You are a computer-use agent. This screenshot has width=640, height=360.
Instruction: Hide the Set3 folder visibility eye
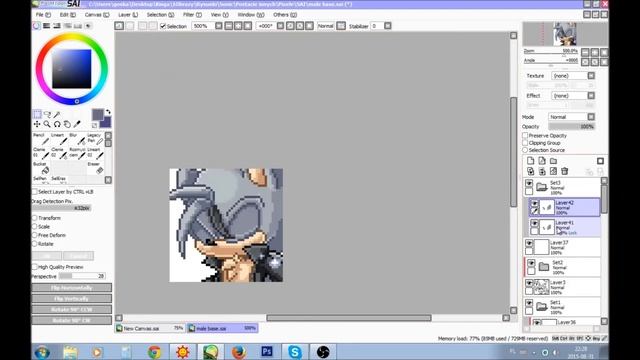[x=529, y=183]
